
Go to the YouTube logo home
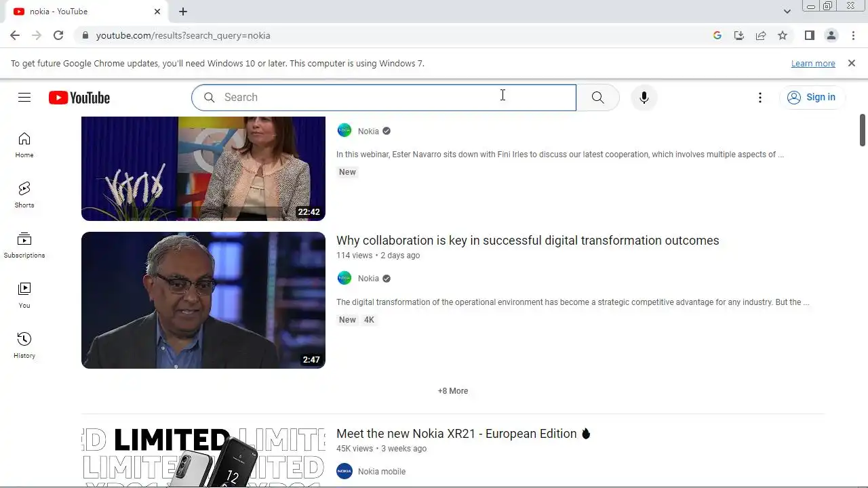point(79,98)
